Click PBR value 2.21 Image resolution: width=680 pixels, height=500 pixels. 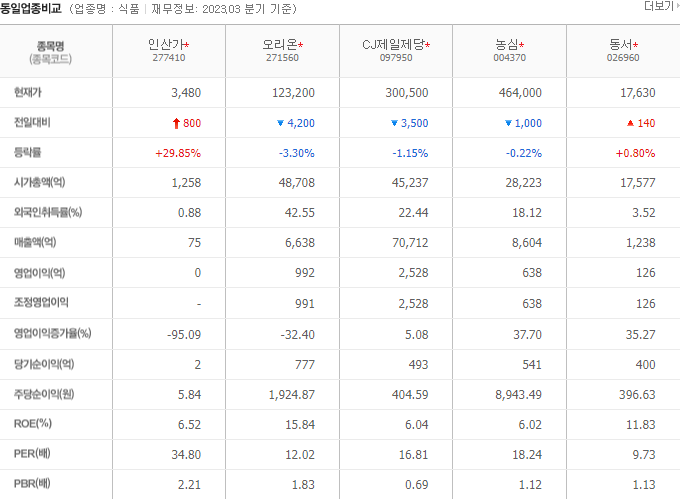click(x=190, y=485)
